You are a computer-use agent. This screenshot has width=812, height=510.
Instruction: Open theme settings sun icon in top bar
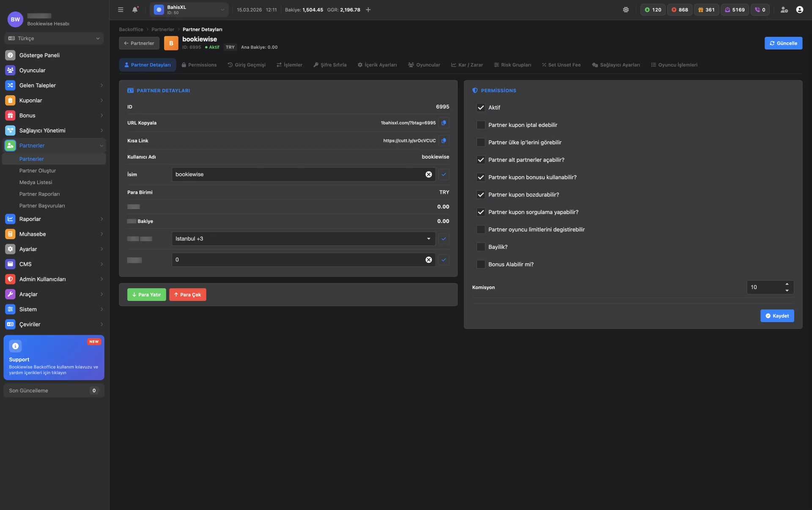[x=625, y=10]
